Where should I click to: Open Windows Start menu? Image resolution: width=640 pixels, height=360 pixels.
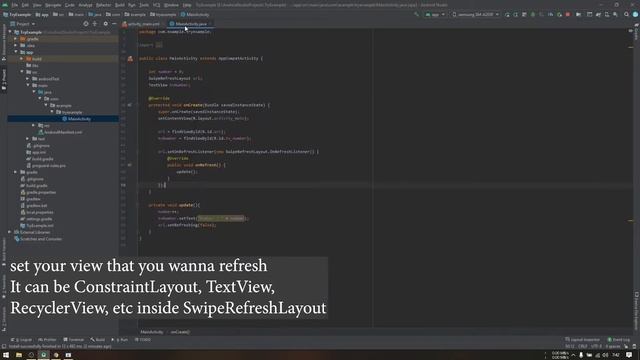point(6,355)
